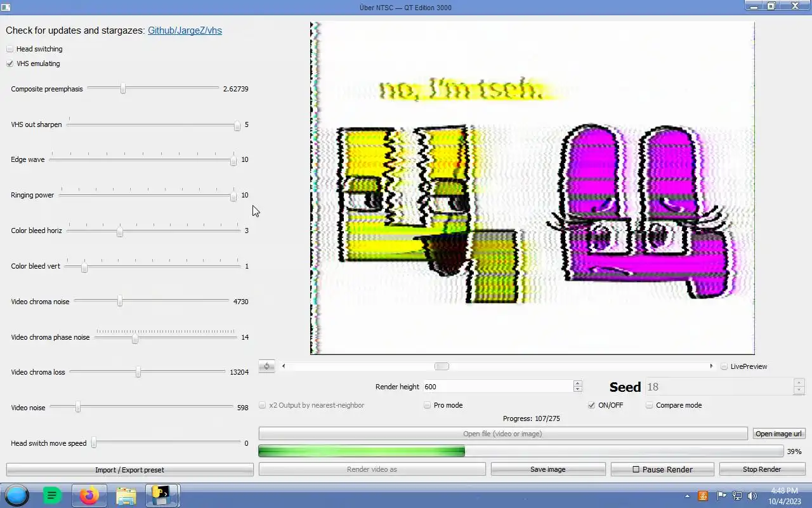Enable LivePreview checkbox
Screen dimensions: 812x508
724,366
